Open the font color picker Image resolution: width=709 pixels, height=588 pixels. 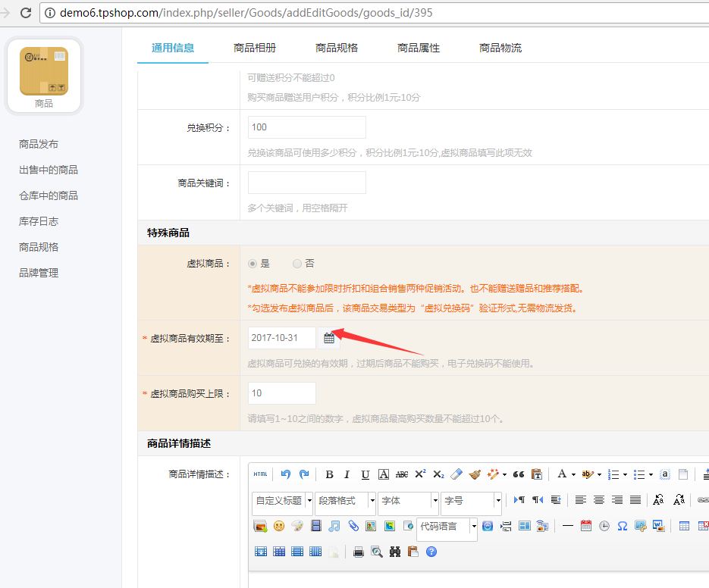[x=562, y=474]
